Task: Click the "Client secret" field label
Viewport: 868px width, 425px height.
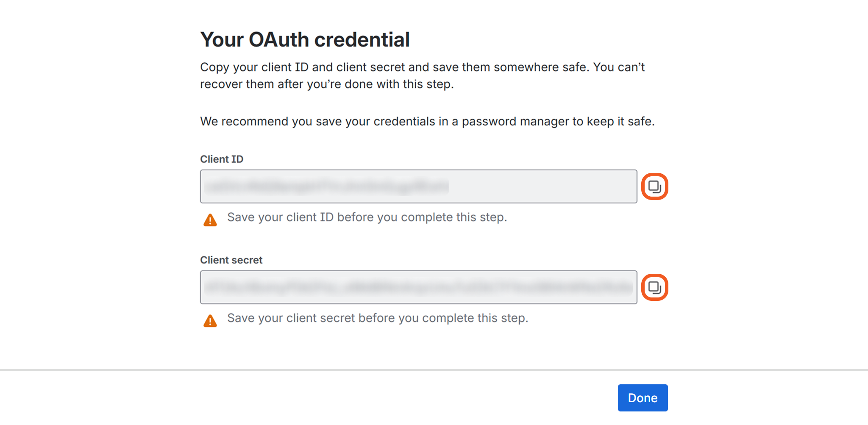Action: pos(231,260)
